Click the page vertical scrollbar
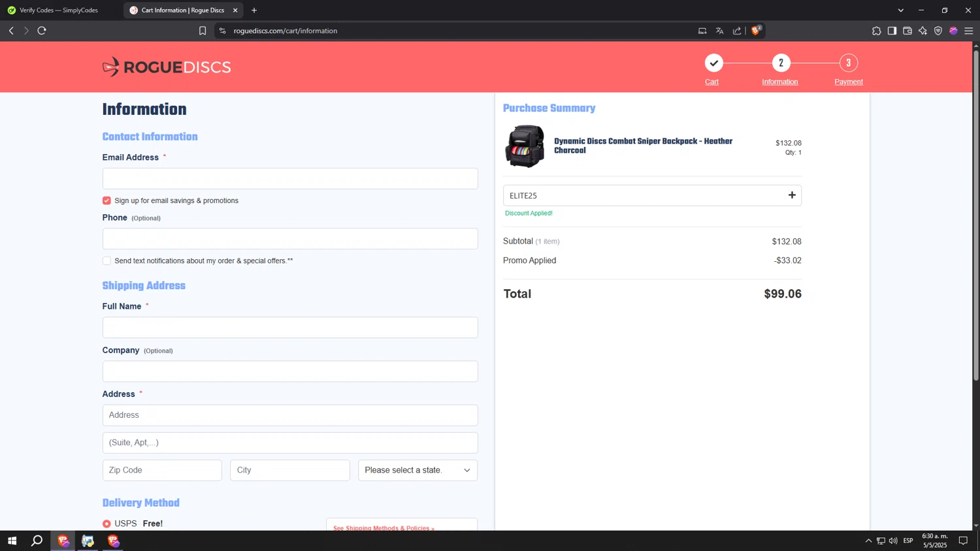This screenshot has height=551, width=980. pos(976,215)
